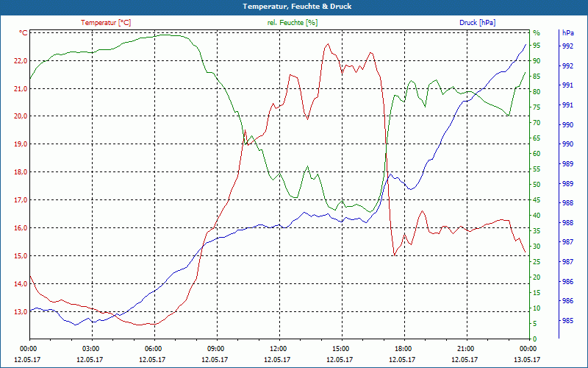This screenshot has height=368, width=588.
Task: Click the '40' humidity axis value
Action: pos(537,216)
